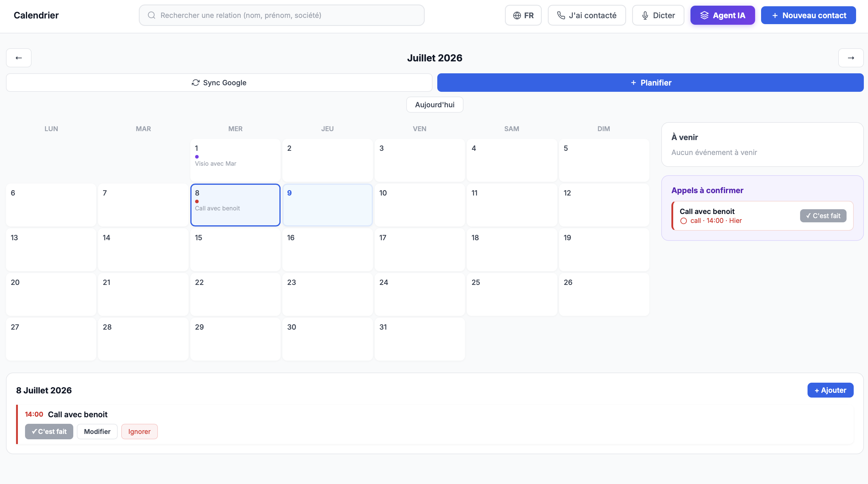Click the 14:00 time label in day detail
868x484 pixels.
(34, 415)
